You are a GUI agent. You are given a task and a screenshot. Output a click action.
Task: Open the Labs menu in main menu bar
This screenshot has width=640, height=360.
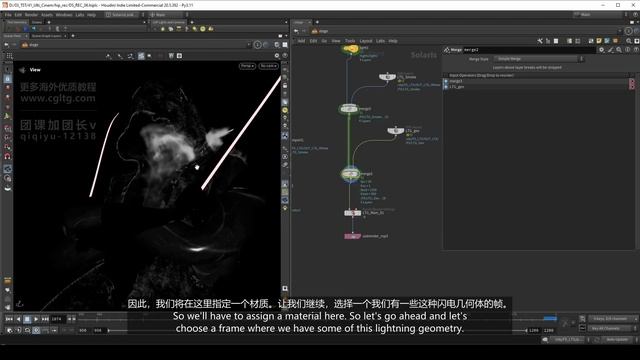tap(80, 15)
